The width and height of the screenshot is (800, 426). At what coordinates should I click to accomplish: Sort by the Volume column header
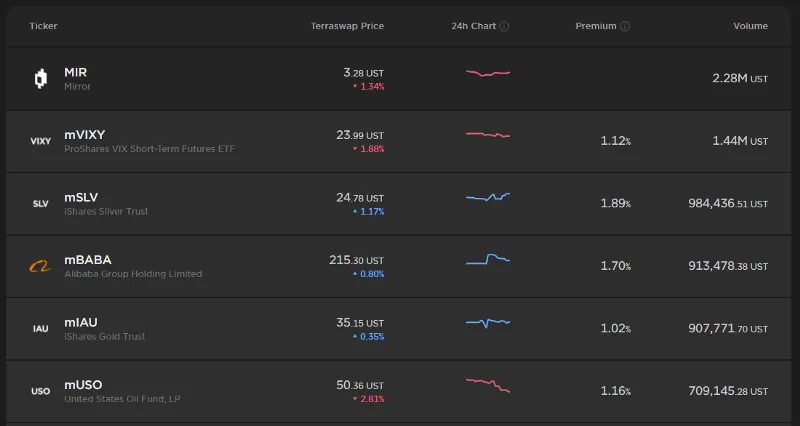751,26
